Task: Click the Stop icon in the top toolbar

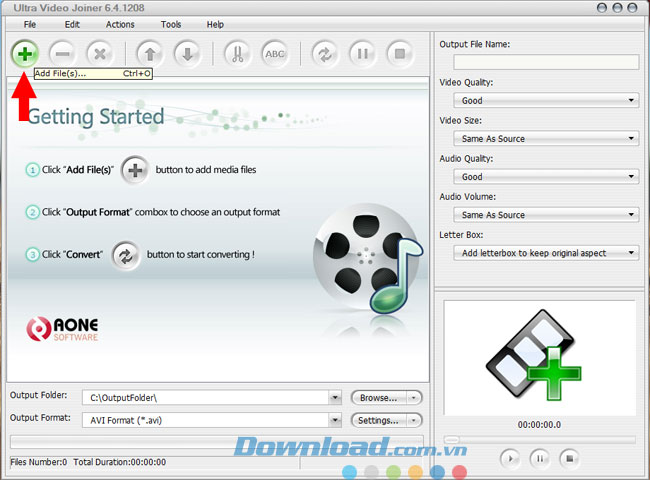Action: coord(399,53)
